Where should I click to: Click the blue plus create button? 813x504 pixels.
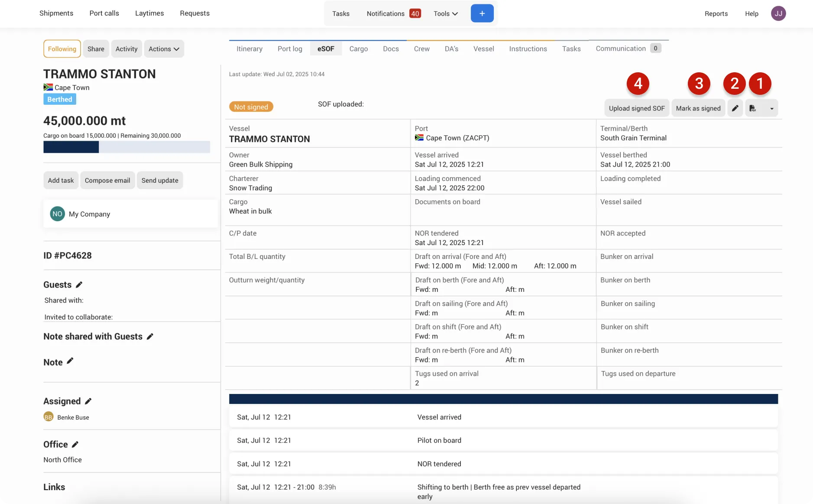482,13
